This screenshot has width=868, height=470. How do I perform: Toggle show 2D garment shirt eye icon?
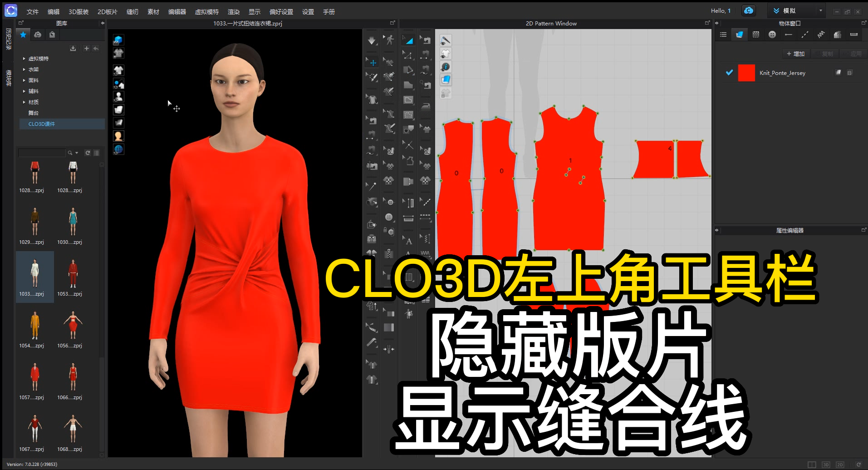tap(446, 54)
